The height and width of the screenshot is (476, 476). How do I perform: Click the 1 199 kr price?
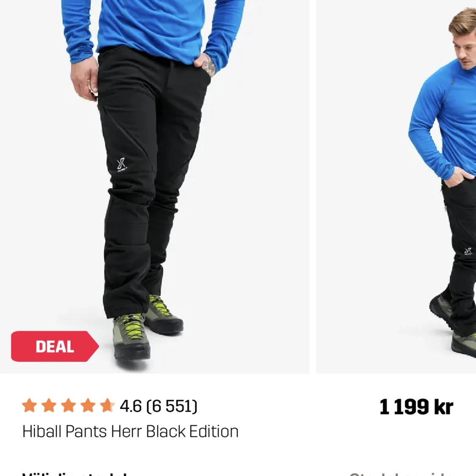point(416,407)
